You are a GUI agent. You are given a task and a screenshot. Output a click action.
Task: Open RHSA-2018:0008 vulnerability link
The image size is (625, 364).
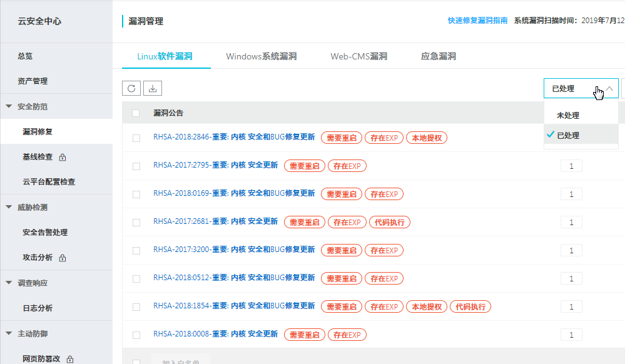pyautogui.click(x=216, y=334)
